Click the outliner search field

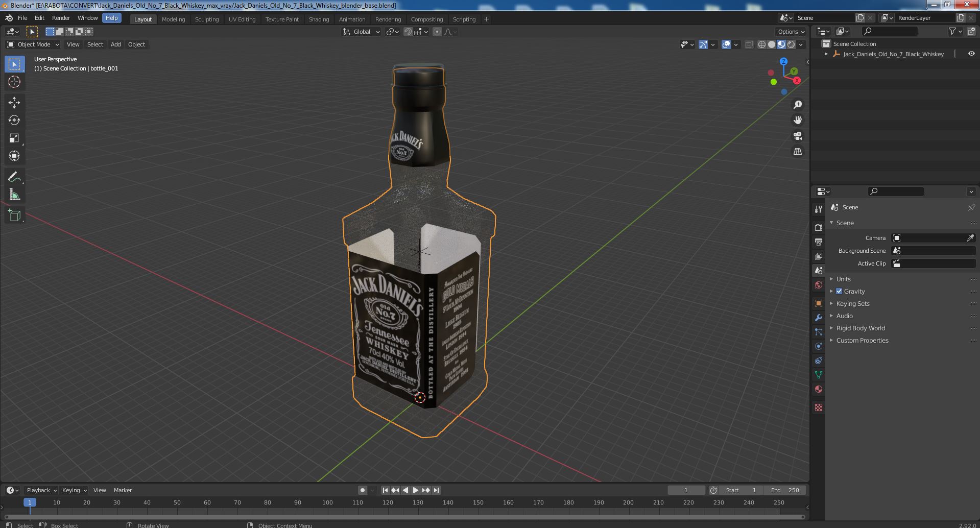pos(889,31)
